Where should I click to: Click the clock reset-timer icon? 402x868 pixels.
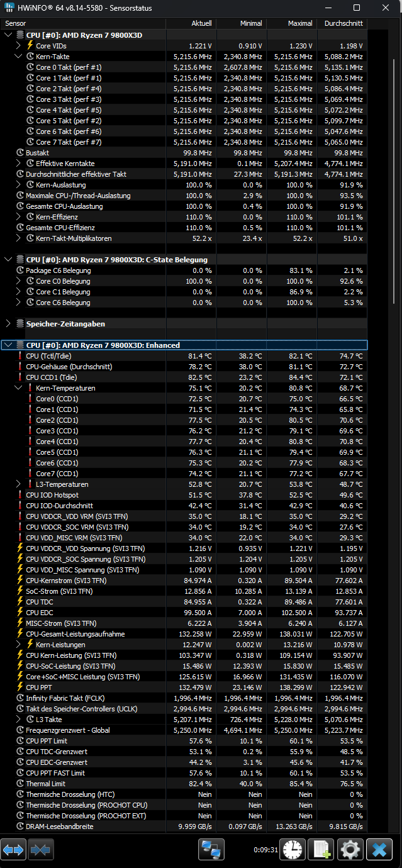293,850
